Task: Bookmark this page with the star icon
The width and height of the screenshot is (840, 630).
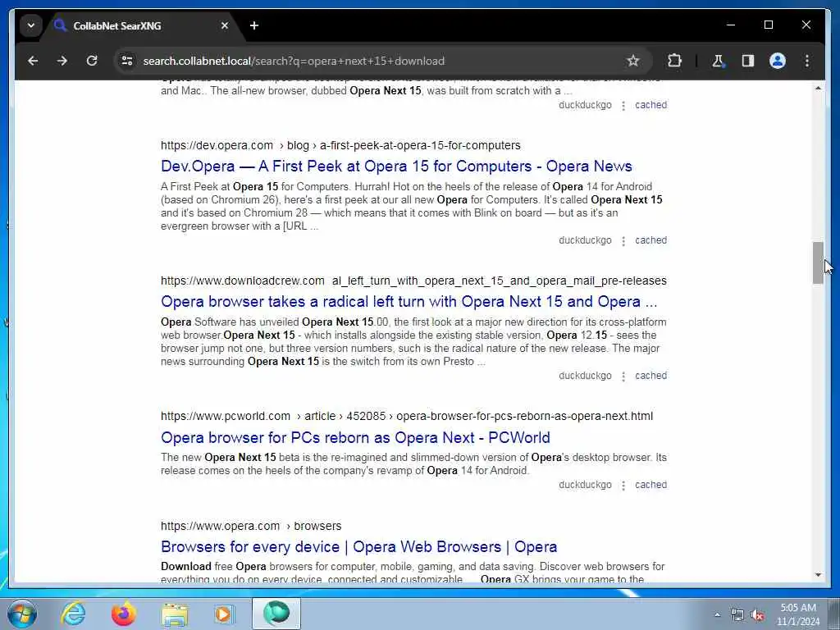Action: (x=632, y=61)
